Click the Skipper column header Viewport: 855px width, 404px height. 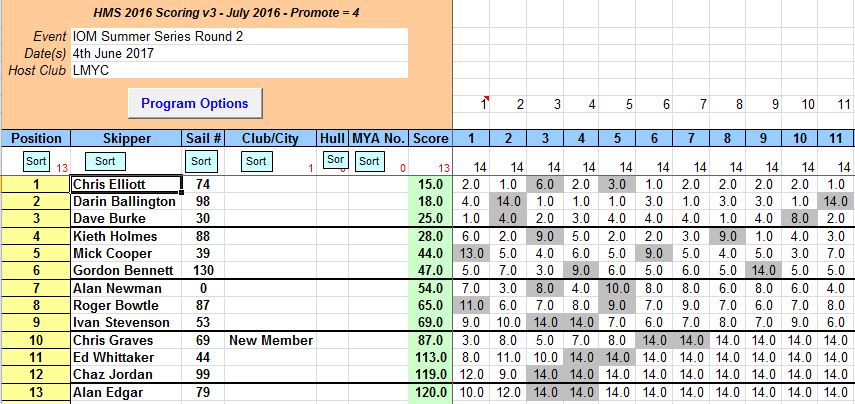126,138
